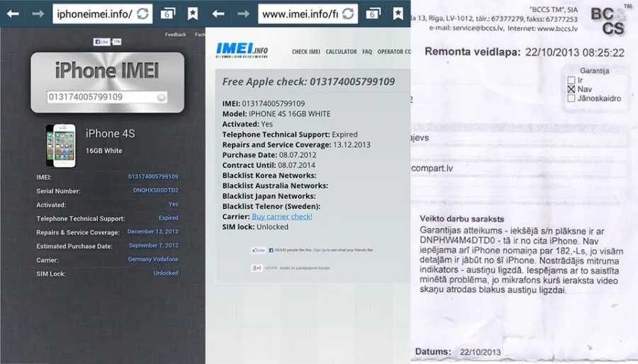Go back in the iphoneimei.info browser

[13, 14]
